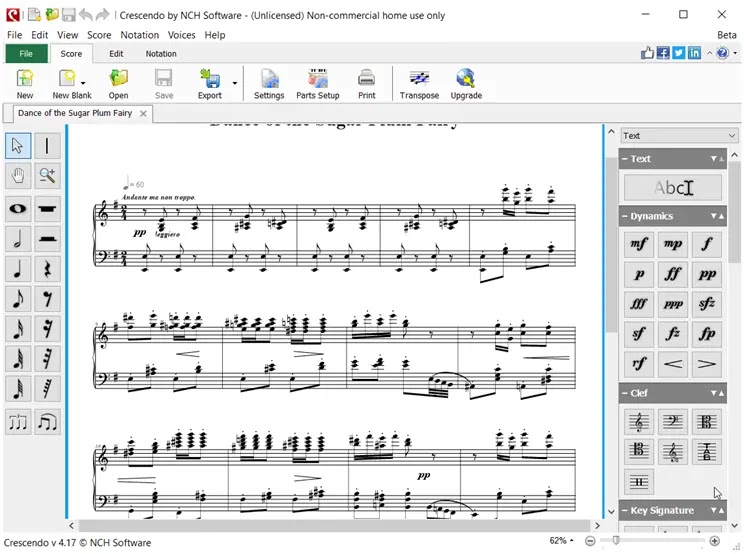Collapse the Key Signature panel section
The width and height of the screenshot is (744, 554).
tap(625, 511)
